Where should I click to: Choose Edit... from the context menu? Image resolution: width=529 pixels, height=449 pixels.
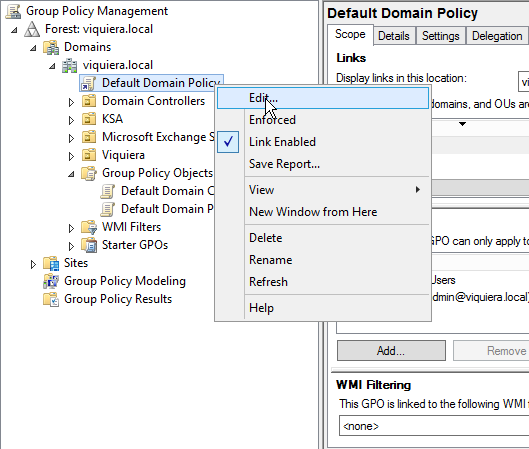[323, 98]
